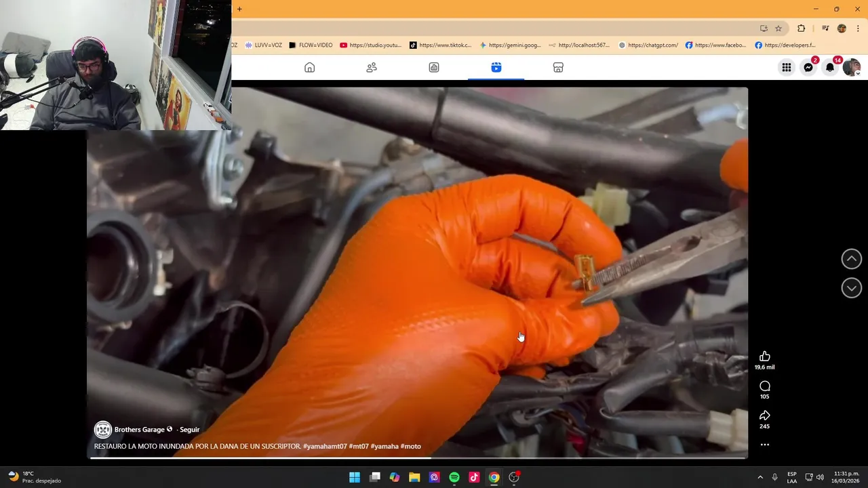Screen dimensions: 868x488
Task: Click the #moto hashtag
Action: [x=411, y=447]
